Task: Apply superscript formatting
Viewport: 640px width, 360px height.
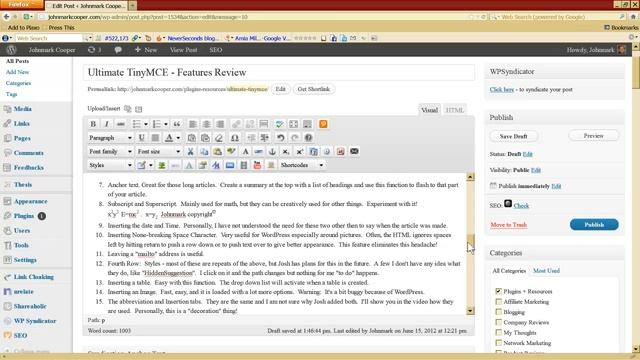Action: (300, 151)
